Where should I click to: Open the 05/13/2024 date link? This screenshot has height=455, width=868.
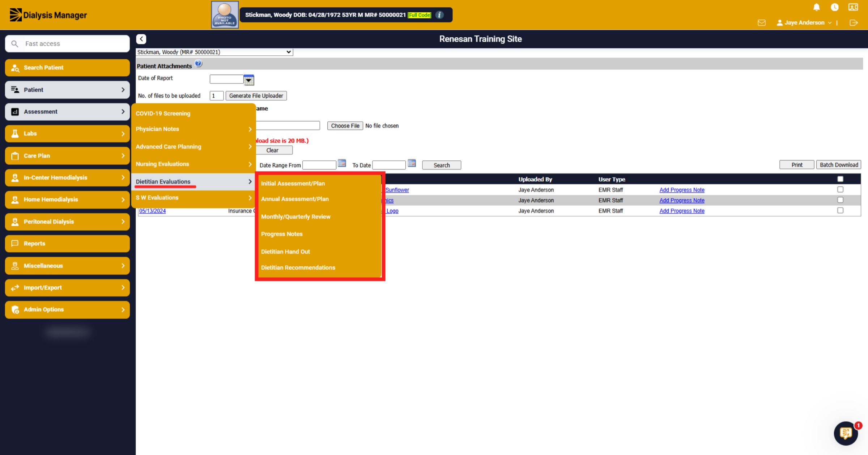[152, 211]
